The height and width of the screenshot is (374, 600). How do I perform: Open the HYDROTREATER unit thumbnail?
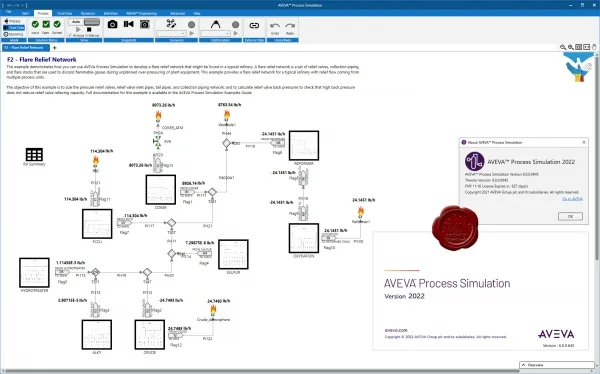[x=34, y=273]
